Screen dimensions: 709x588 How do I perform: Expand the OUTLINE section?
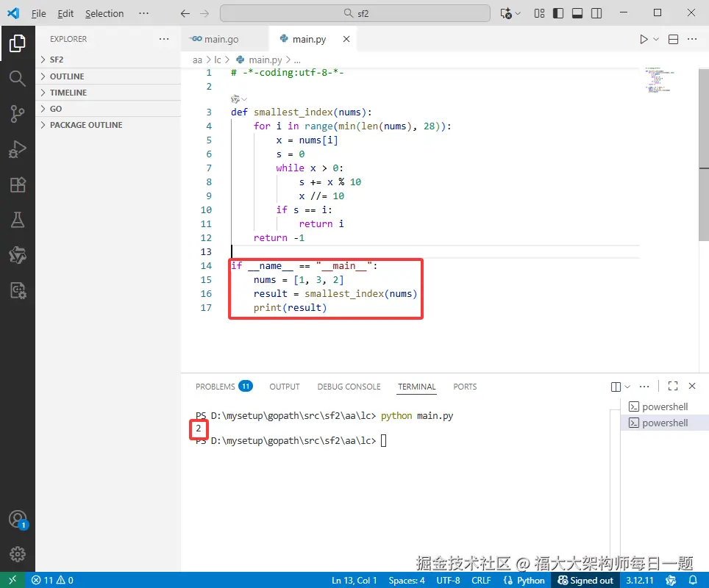(x=108, y=76)
